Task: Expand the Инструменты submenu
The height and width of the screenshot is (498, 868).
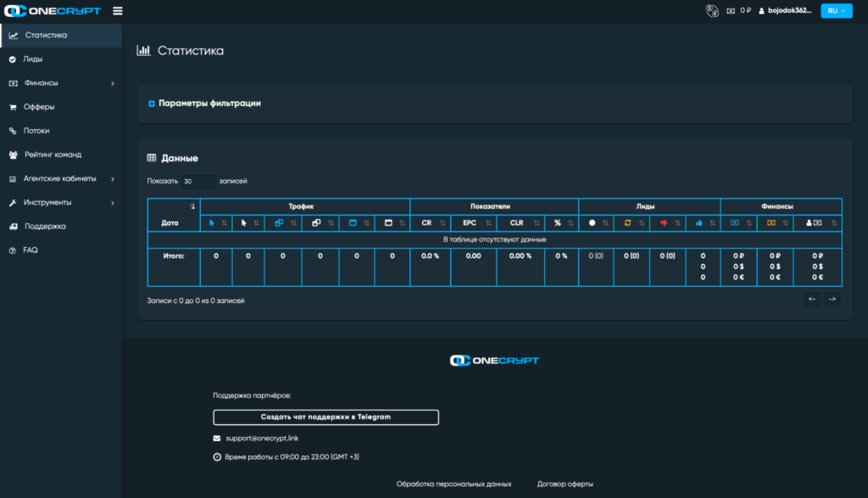Action: (x=61, y=202)
